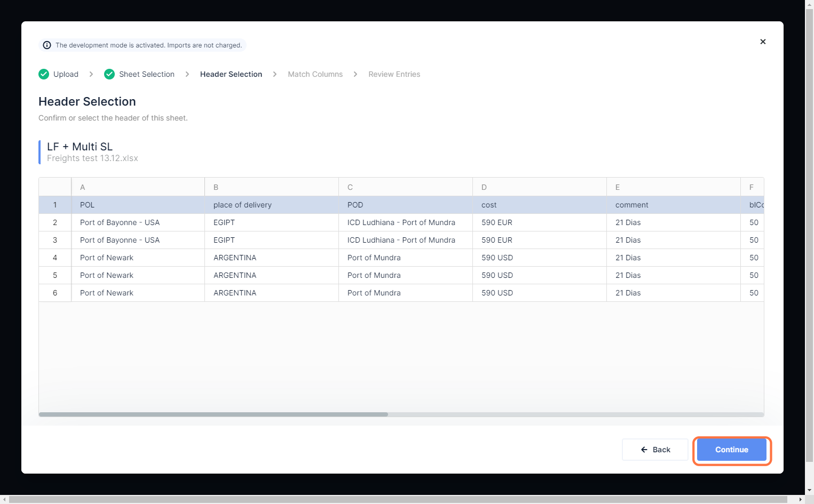Click the browser's vertical scroll down arrow
814x504 pixels.
click(809, 490)
